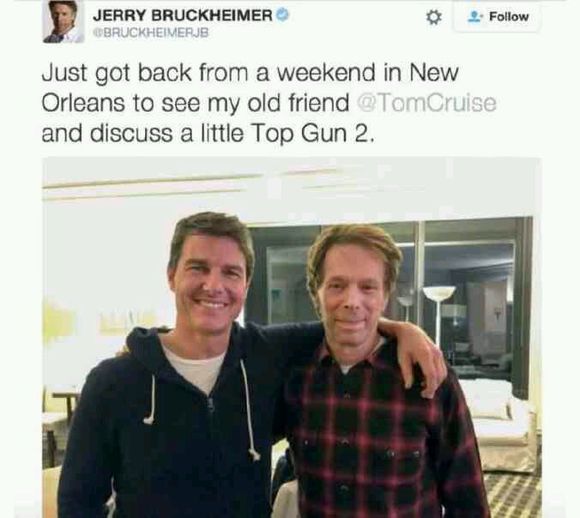Open the attached photo in the tweet
Viewport: 580px width, 518px height.
coord(291,337)
